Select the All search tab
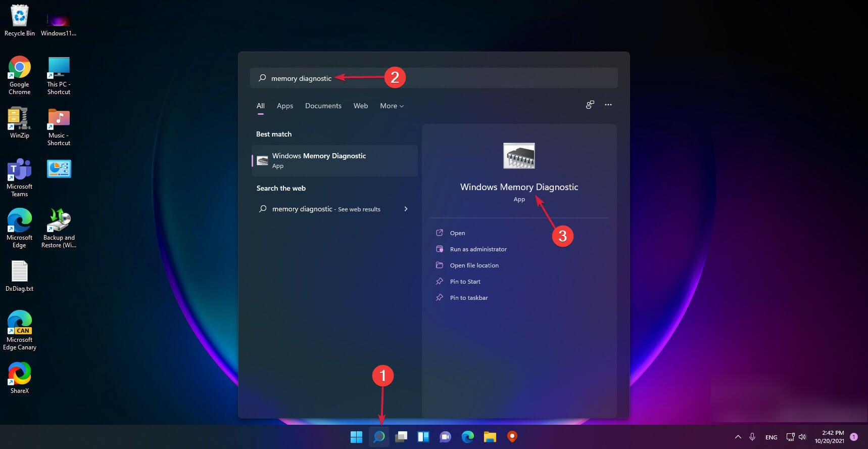The image size is (868, 449). click(261, 106)
